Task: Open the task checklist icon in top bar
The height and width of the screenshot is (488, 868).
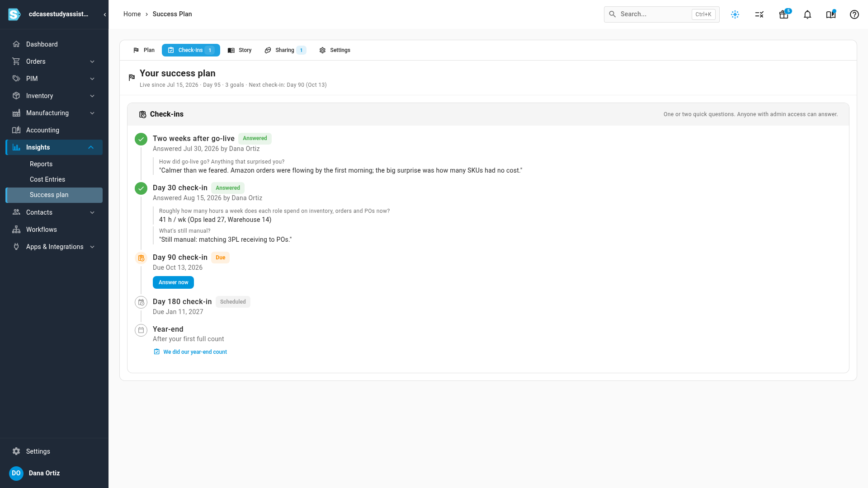Action: pos(759,14)
